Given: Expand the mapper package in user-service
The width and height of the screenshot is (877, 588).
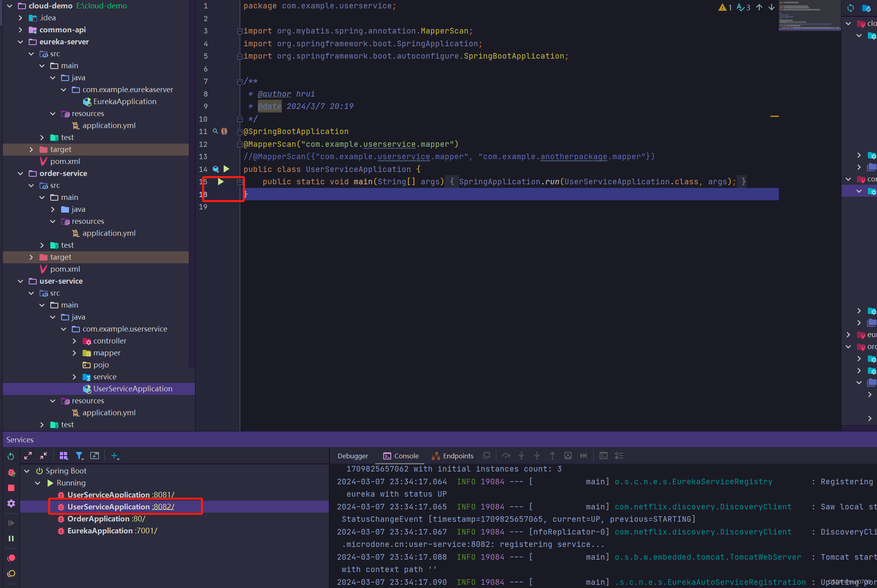Looking at the screenshot, I should [74, 353].
